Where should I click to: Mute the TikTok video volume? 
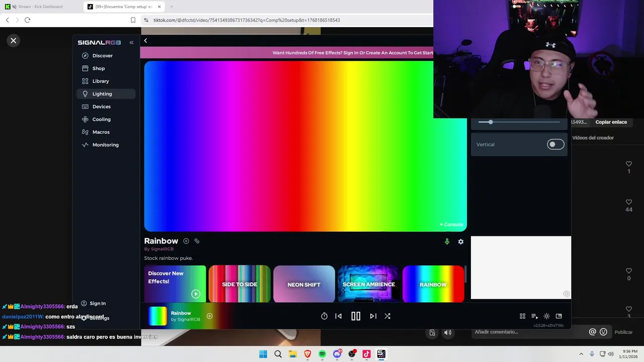tap(447, 332)
